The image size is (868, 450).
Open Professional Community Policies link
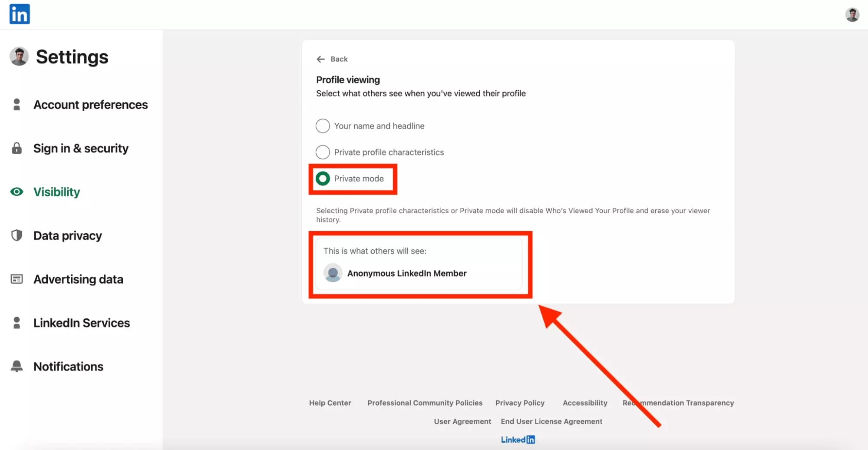pos(425,403)
